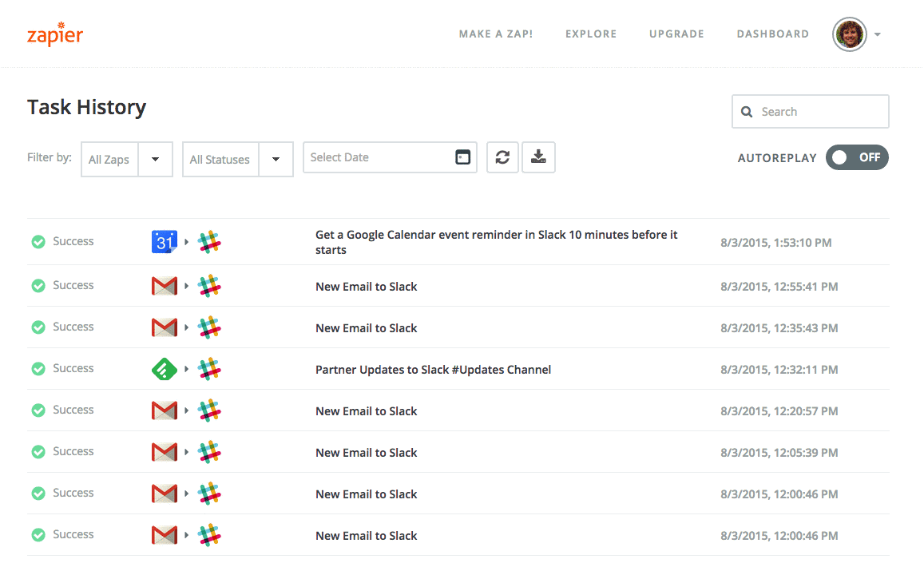Open New Email to Slack at 12:55:41 PM
This screenshot has height=563, width=924.
pos(366,287)
